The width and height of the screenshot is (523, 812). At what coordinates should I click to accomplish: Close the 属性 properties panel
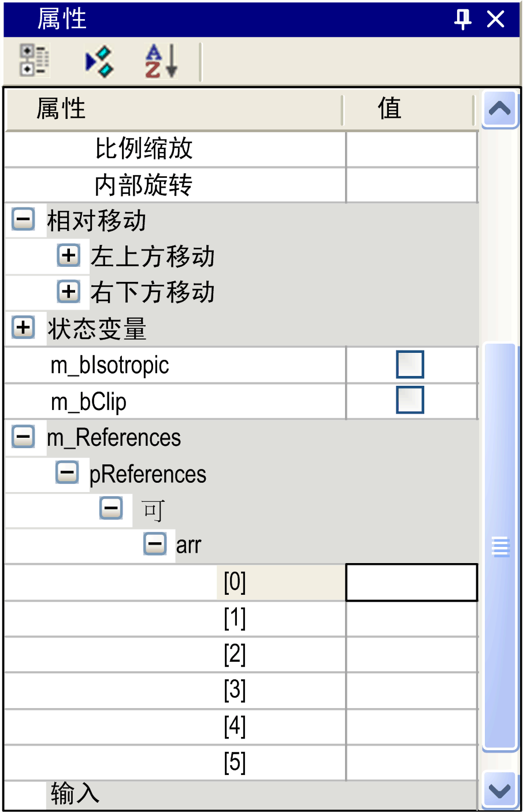tap(496, 19)
